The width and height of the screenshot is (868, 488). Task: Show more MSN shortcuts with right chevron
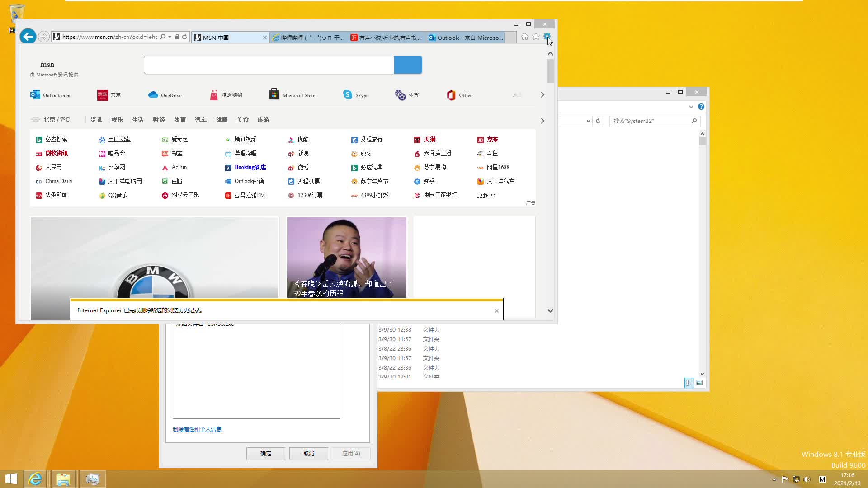click(x=542, y=95)
